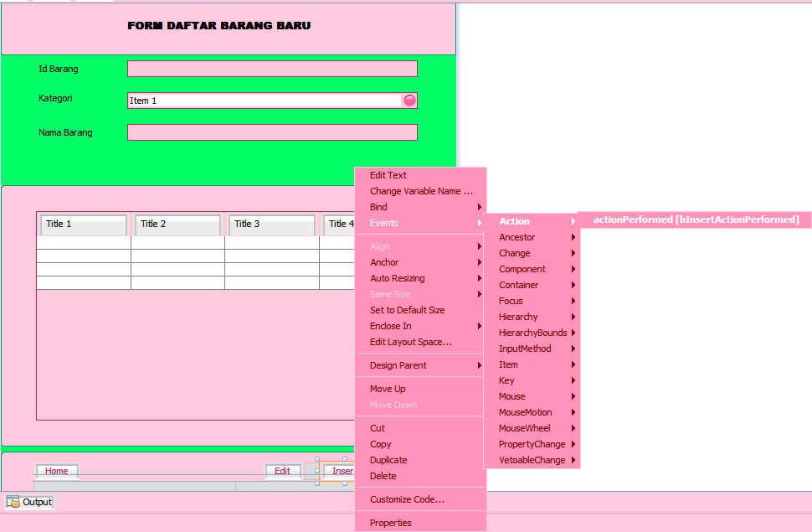812x532 pixels.
Task: Open the Key events submenu
Action: [532, 380]
